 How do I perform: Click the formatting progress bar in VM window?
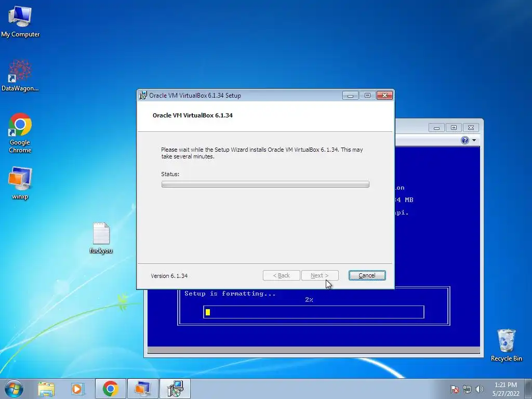tap(314, 312)
